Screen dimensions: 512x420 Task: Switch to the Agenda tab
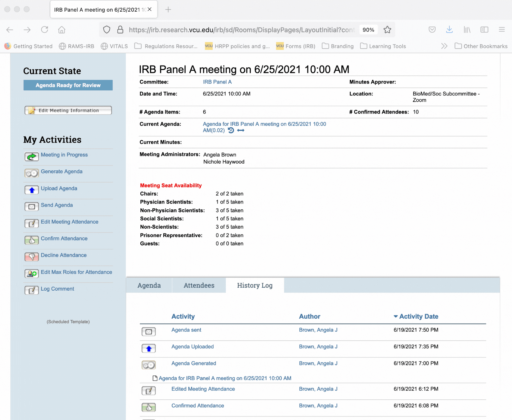click(149, 285)
